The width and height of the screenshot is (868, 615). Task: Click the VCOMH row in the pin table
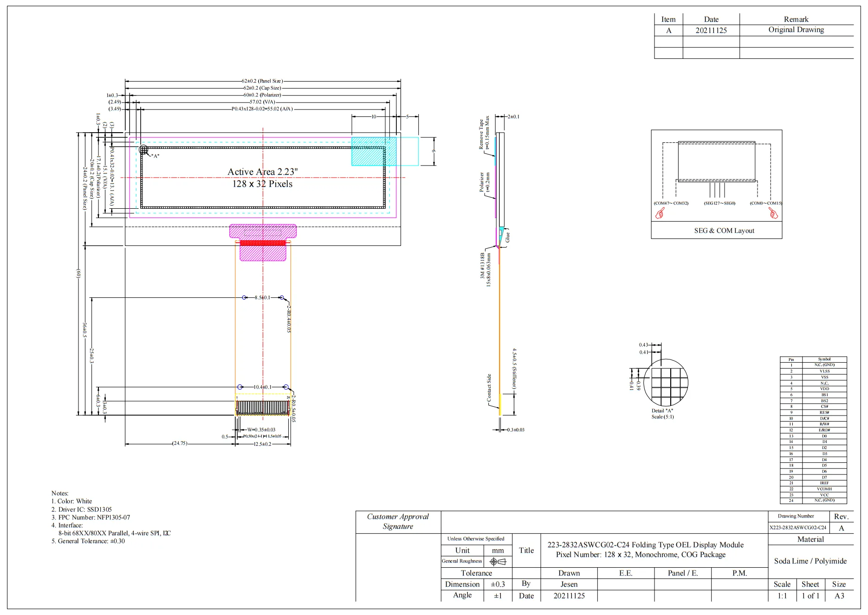pyautogui.click(x=824, y=489)
